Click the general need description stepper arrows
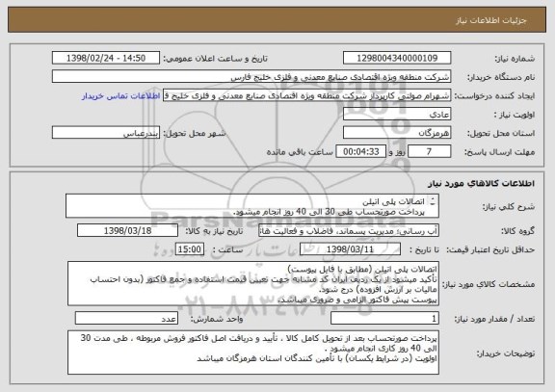Image resolution: width=555 pixels, height=392 pixels. click(x=433, y=201)
